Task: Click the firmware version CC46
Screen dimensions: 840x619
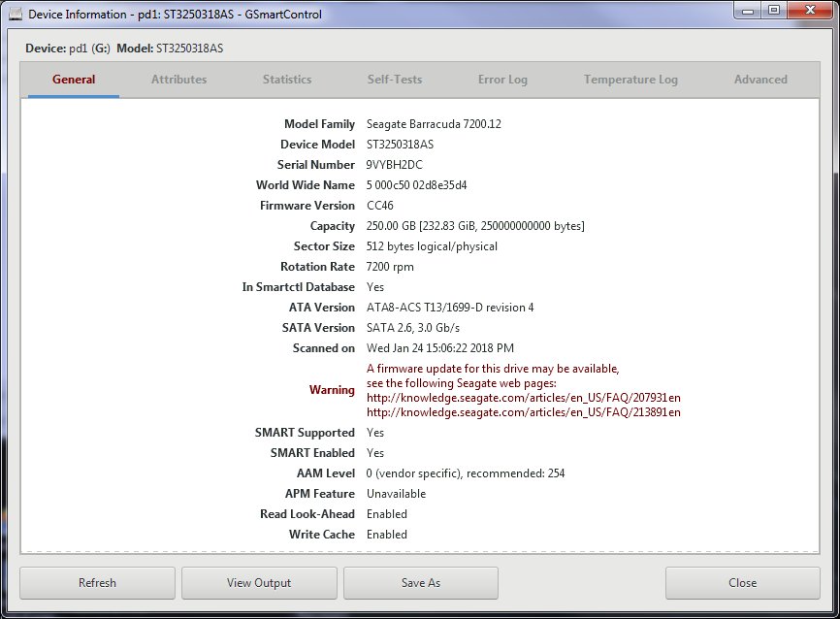Action: [380, 206]
